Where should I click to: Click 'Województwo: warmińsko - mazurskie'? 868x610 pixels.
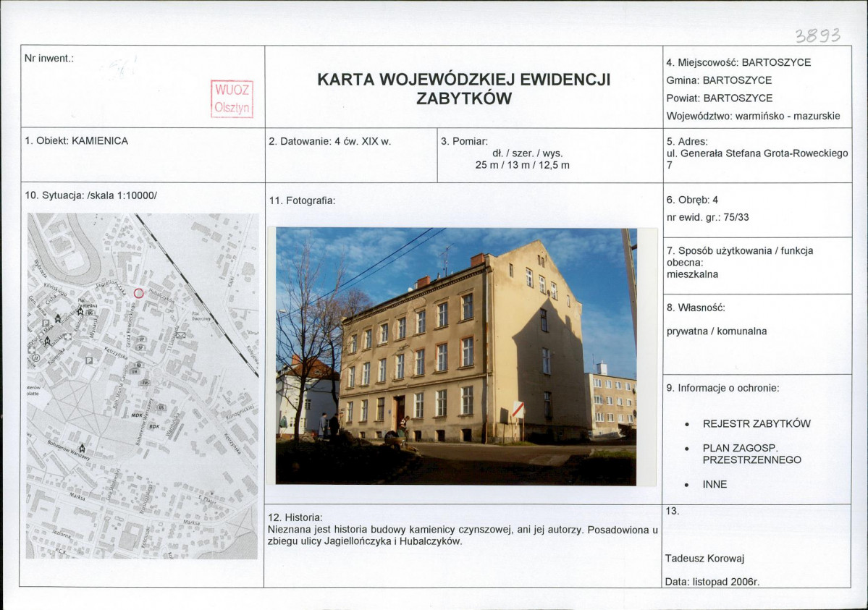[753, 117]
